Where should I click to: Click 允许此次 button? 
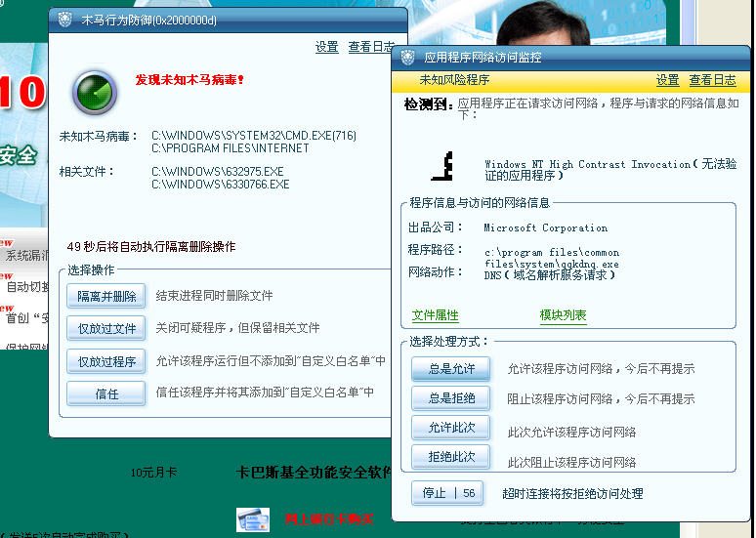click(x=451, y=428)
